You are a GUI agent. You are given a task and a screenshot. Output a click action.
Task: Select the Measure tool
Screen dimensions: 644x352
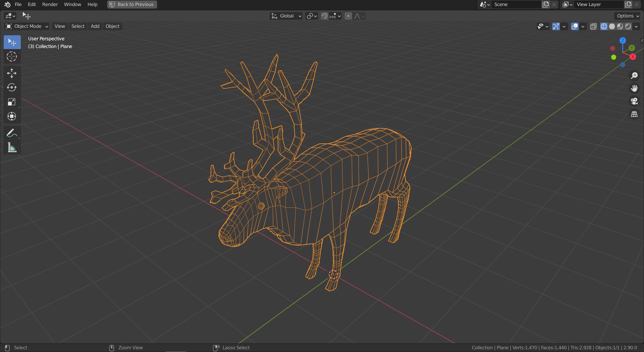[12, 147]
